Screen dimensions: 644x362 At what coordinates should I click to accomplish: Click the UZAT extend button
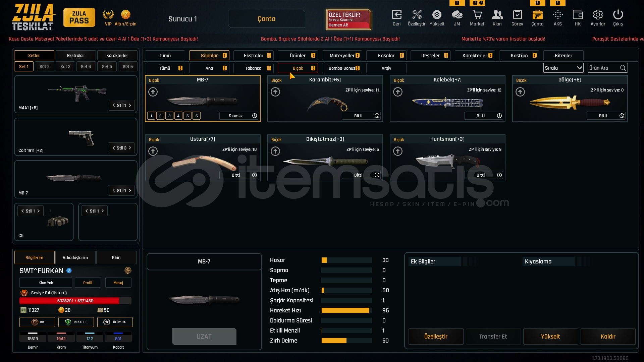(x=204, y=337)
